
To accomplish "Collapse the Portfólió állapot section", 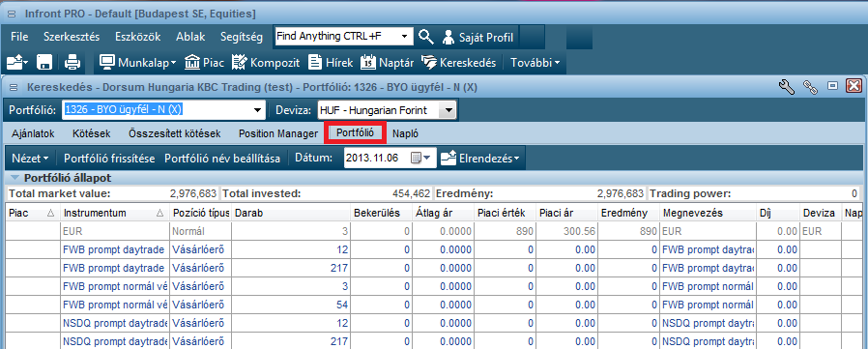I will click(x=14, y=179).
